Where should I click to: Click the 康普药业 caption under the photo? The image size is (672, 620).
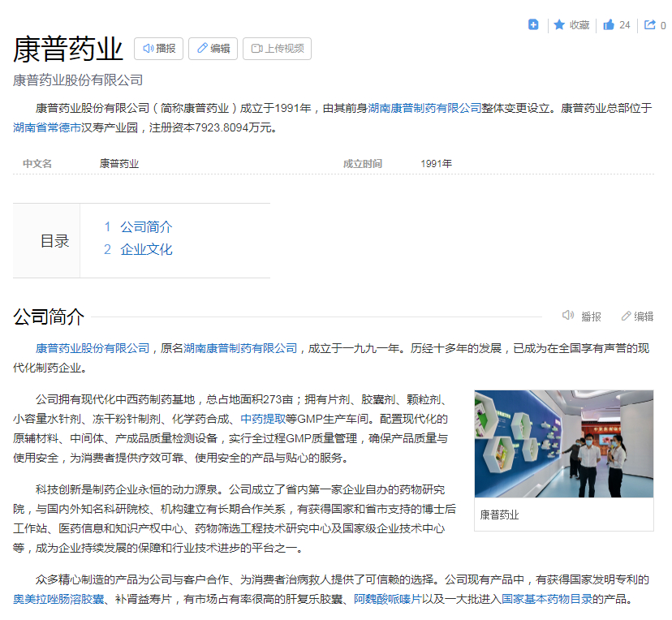click(499, 515)
